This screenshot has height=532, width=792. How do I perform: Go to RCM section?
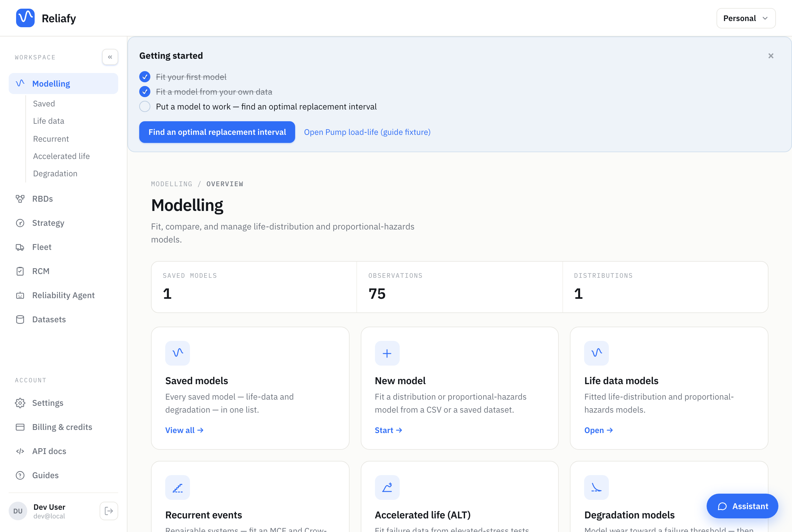point(63,271)
